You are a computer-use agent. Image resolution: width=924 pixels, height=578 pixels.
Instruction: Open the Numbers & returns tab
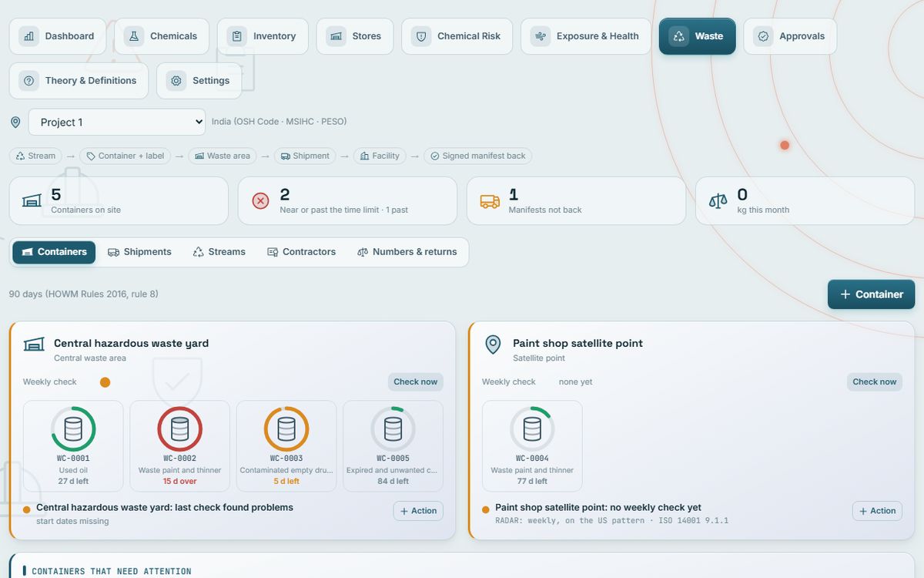click(x=407, y=252)
